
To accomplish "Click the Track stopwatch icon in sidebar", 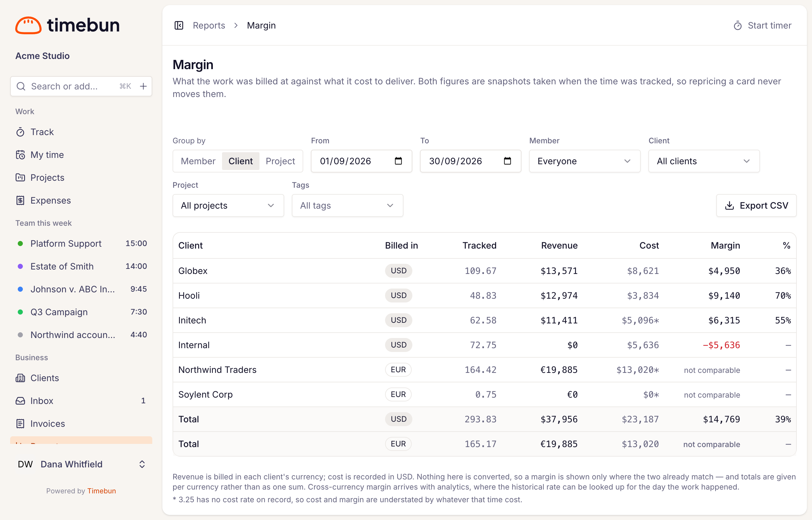I will 20,132.
